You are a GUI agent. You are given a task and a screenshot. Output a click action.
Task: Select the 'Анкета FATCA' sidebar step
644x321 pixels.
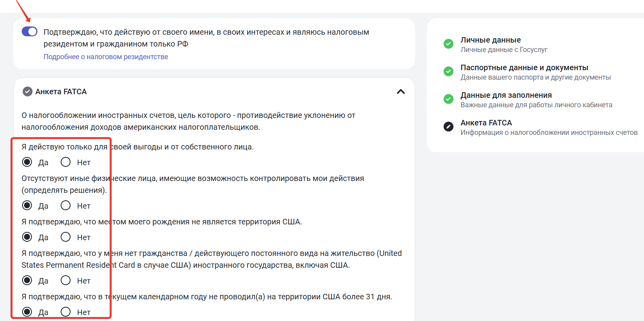[486, 123]
